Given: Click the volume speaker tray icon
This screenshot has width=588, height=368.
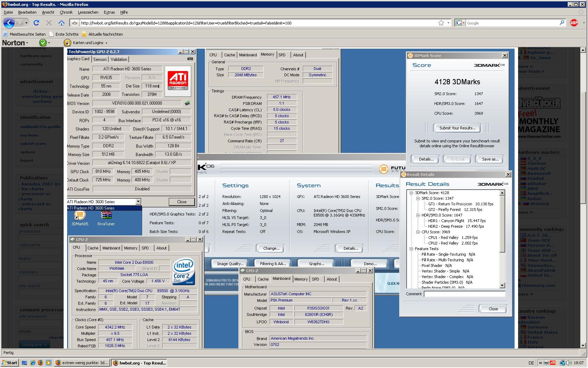Looking at the screenshot, I should [569, 363].
